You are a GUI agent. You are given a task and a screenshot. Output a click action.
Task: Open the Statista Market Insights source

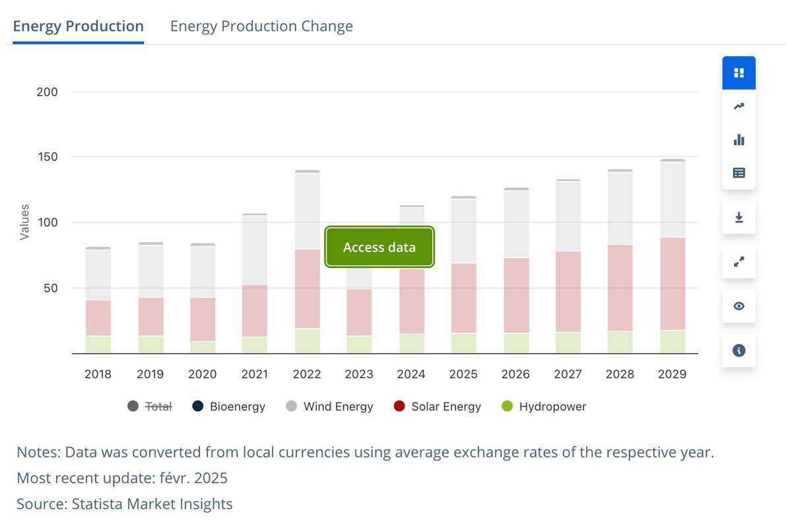124,504
